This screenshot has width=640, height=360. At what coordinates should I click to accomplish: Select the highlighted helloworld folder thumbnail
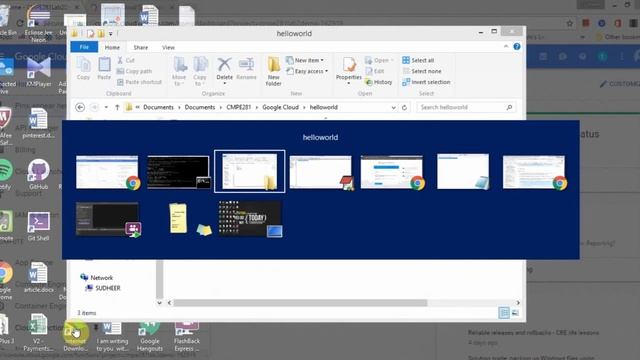coord(250,171)
